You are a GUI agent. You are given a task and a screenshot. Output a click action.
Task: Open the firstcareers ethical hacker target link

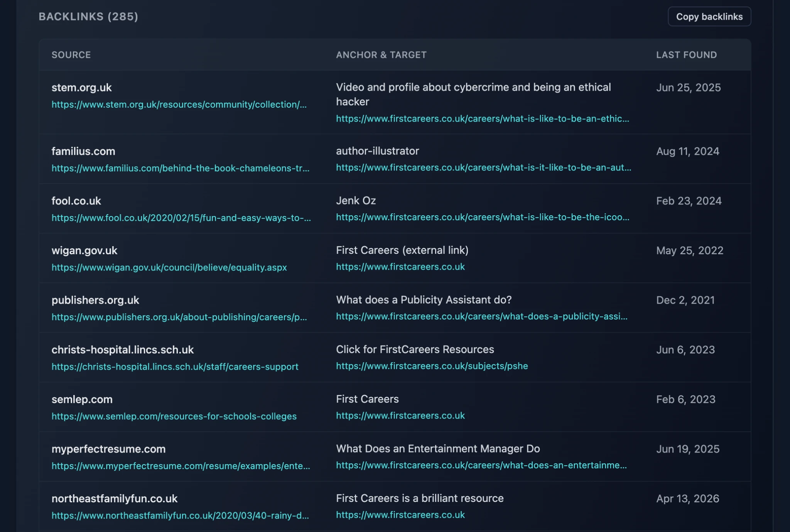[482, 119]
